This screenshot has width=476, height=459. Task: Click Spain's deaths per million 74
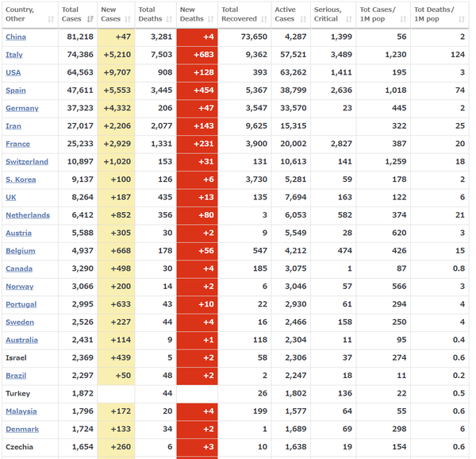(460, 91)
